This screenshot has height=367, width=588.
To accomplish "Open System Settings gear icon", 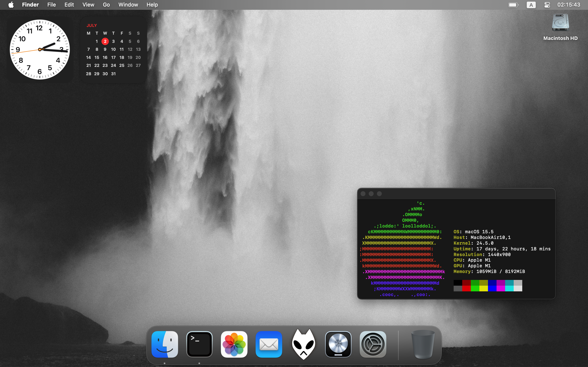I will (373, 344).
